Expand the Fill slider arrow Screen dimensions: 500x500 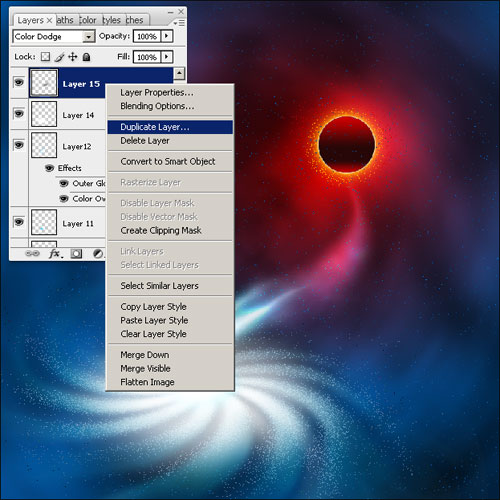167,57
